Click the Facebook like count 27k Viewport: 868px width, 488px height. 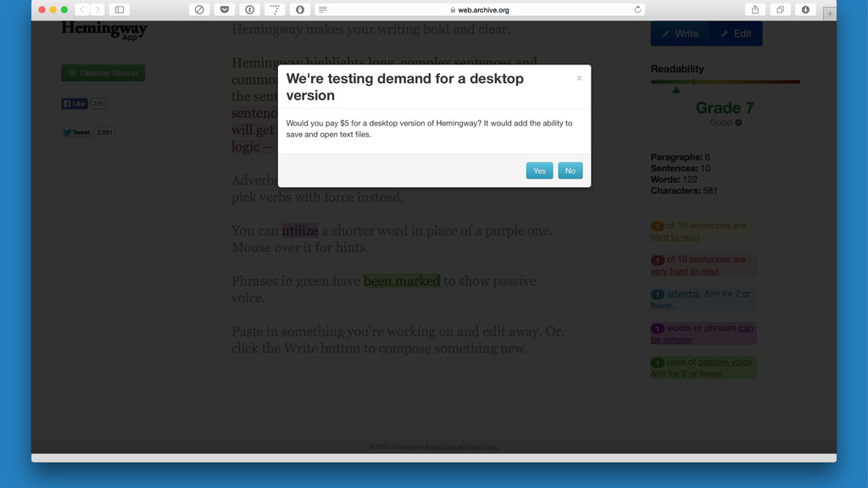[x=98, y=103]
